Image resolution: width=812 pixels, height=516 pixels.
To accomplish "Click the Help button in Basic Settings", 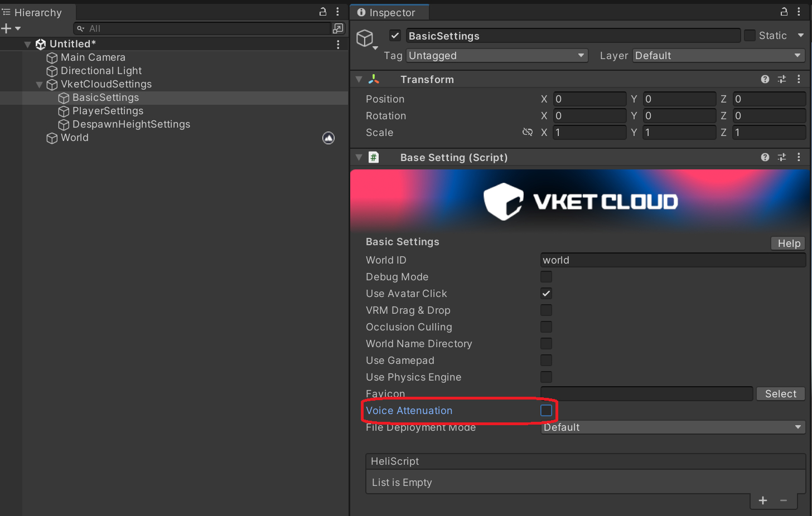I will tap(789, 244).
